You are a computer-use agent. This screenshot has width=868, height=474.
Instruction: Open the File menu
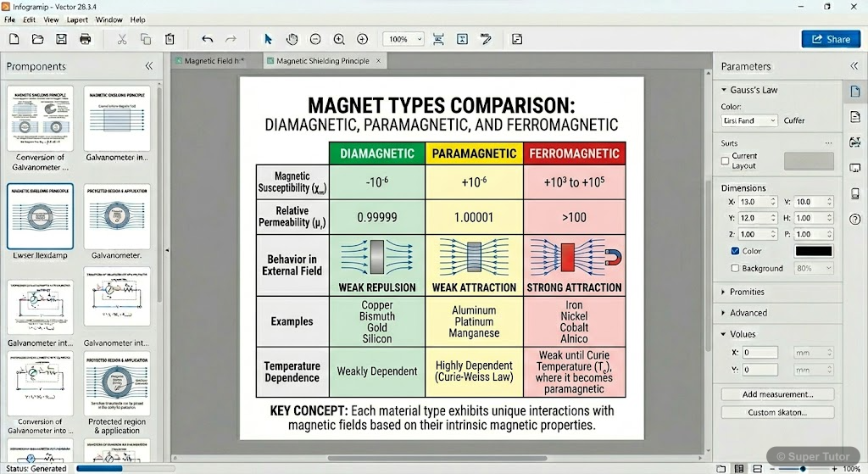[10, 20]
